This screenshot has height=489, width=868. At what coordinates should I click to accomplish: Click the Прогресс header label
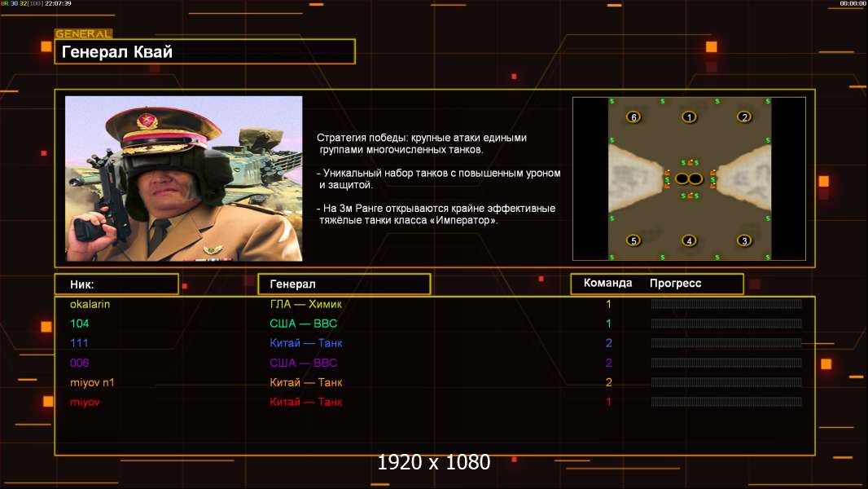coord(675,283)
